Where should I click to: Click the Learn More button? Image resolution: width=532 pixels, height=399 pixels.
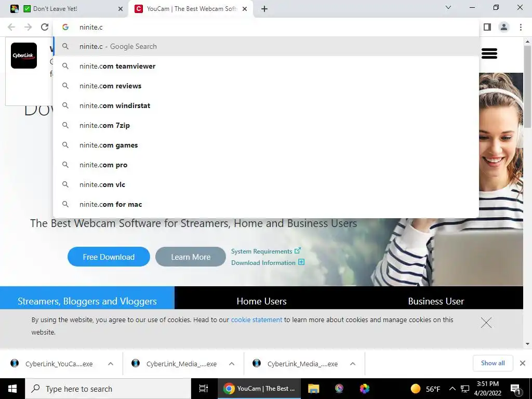pos(191,257)
